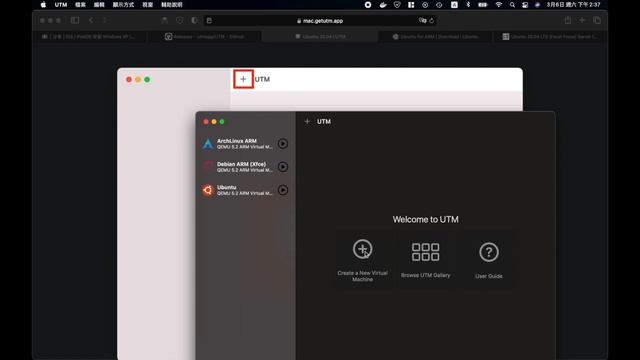Start the Debian ARM (Xfce) virtual machine
Viewport: 640px width, 360px height.
(x=282, y=167)
